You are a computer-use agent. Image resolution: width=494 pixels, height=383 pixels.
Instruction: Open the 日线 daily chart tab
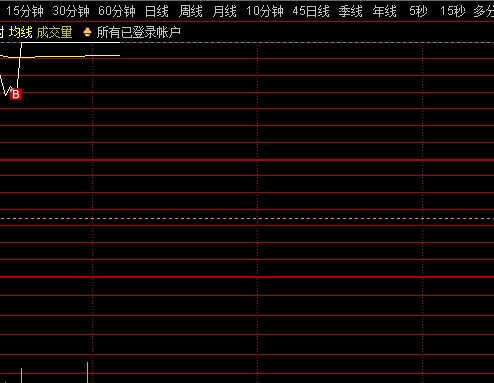(x=157, y=11)
